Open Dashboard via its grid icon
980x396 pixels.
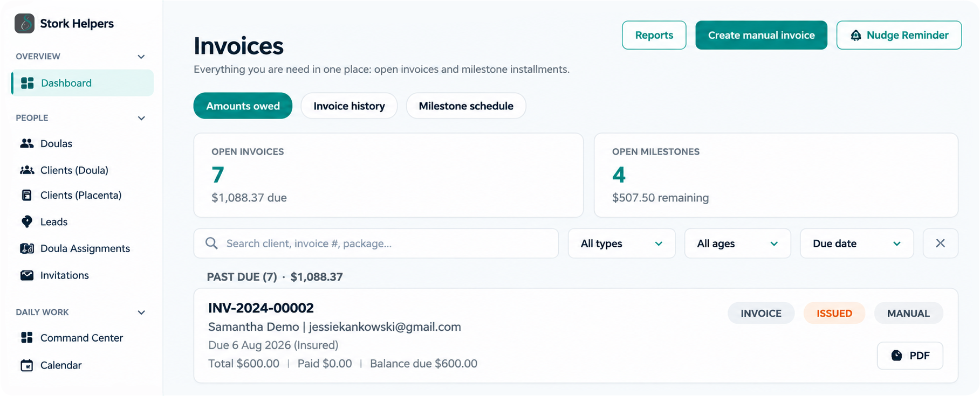27,83
